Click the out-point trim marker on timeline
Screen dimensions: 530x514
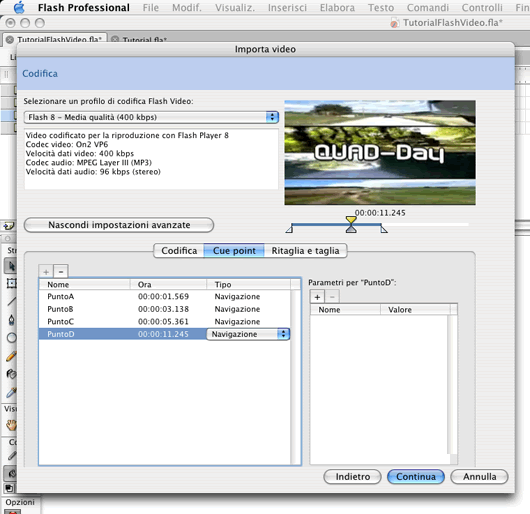pyautogui.click(x=383, y=229)
